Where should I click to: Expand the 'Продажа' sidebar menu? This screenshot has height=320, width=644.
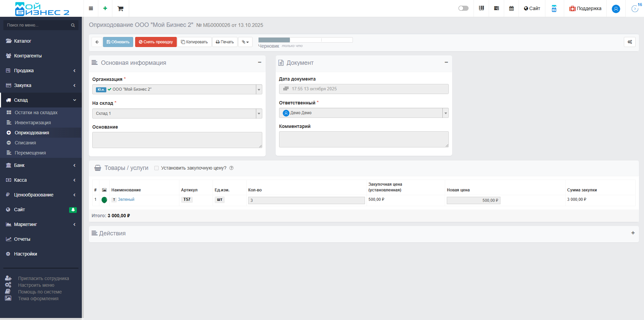[41, 71]
